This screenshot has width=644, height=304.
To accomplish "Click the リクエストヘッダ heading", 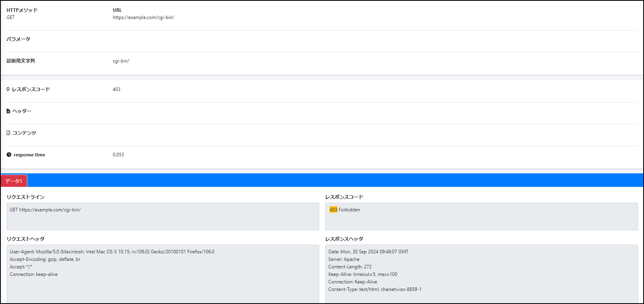I will tap(26, 239).
